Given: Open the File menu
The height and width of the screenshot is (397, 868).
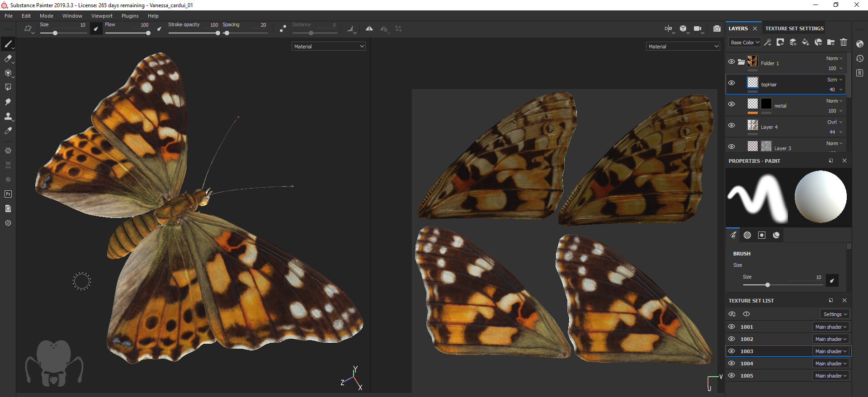Looking at the screenshot, I should 9,16.
